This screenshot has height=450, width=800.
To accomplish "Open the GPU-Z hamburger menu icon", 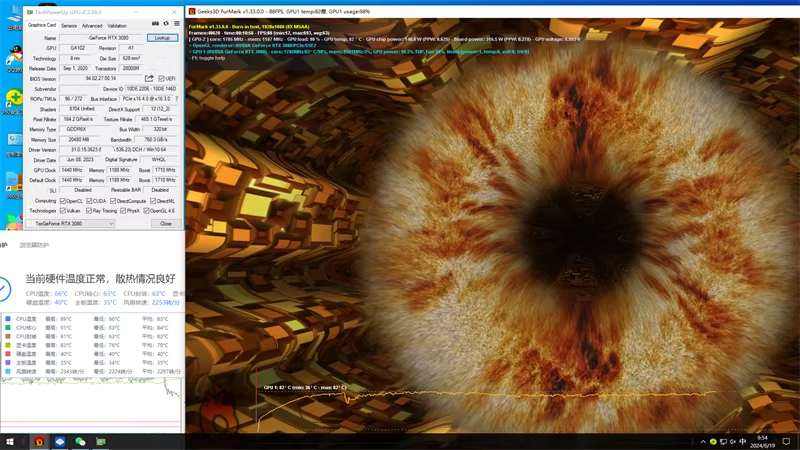I will pos(177,23).
